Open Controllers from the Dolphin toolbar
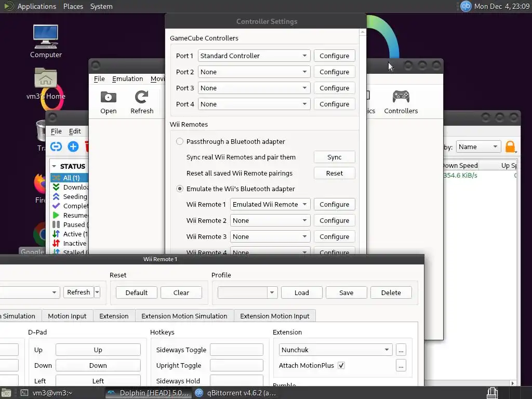Screen dimensions: 532x399 [x=401, y=102]
